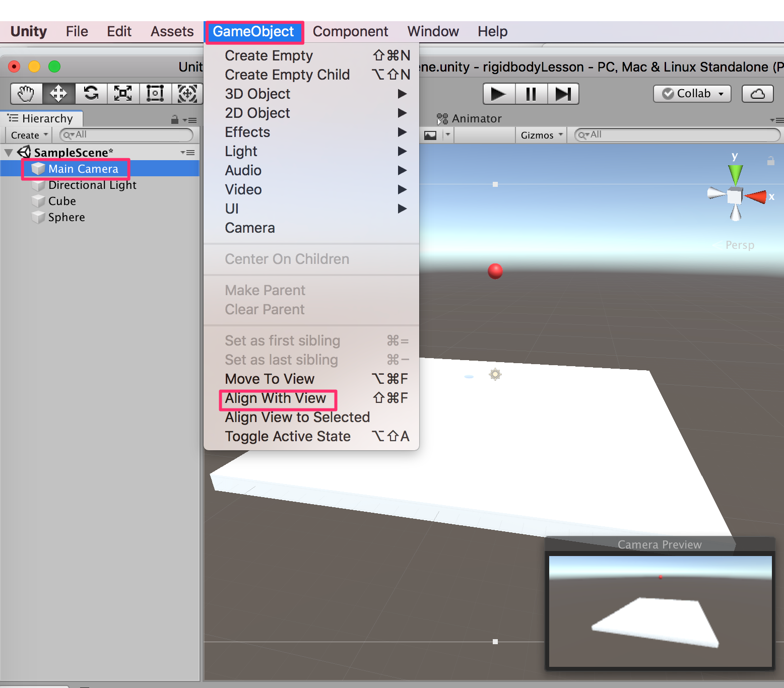Open the Gizmos dropdown
The height and width of the screenshot is (688, 784).
point(541,135)
